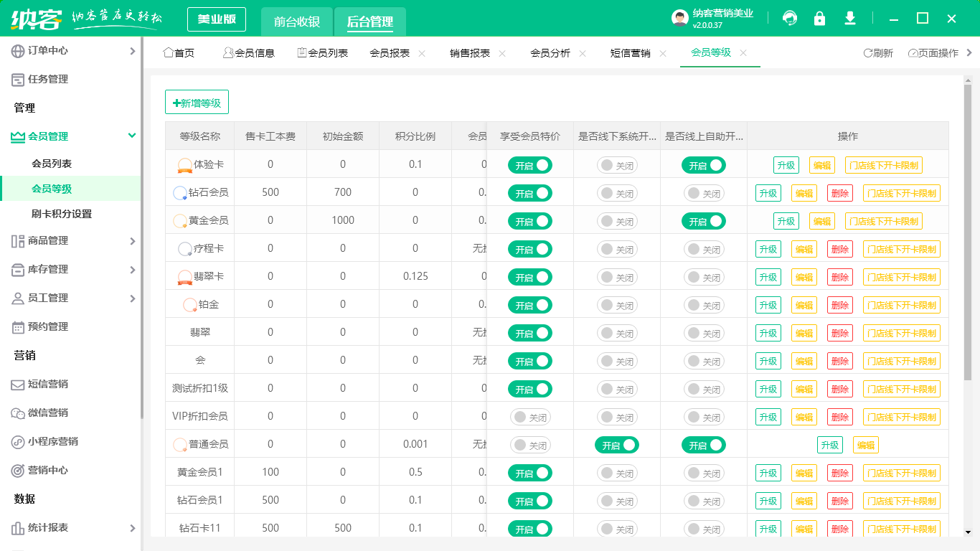Disable 线下系统开卡 toggle for 普通会员
Viewport: 980px width, 551px height.
coord(617,445)
